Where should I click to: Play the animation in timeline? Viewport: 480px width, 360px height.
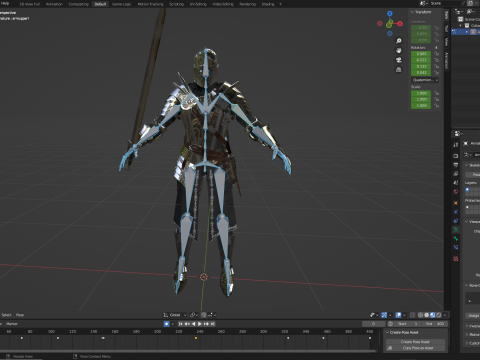pos(200,324)
